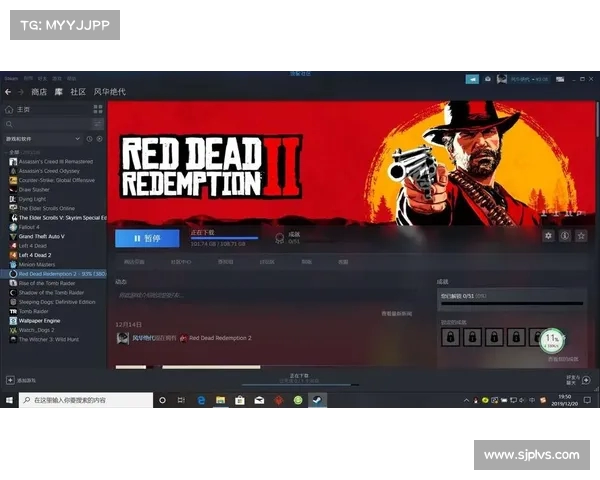Viewport: 600px width, 480px height.
Task: Click Cortana circle on the taskbar
Action: point(162,400)
